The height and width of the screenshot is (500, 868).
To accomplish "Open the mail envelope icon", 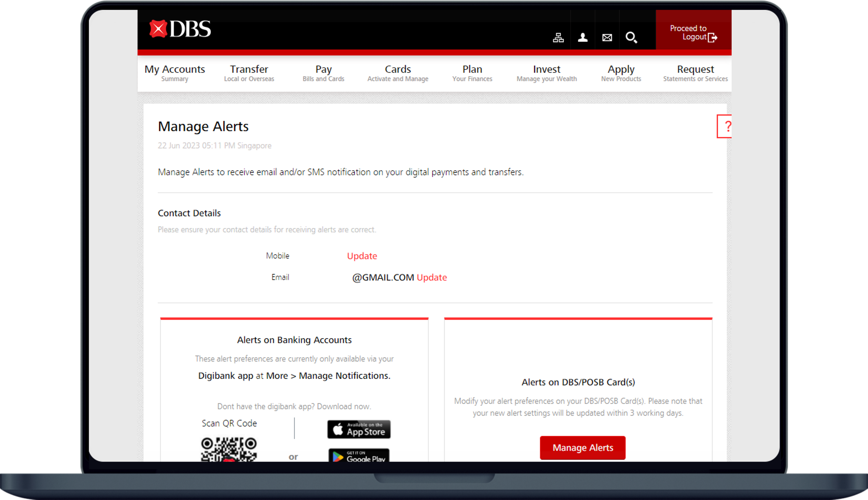I will [607, 37].
